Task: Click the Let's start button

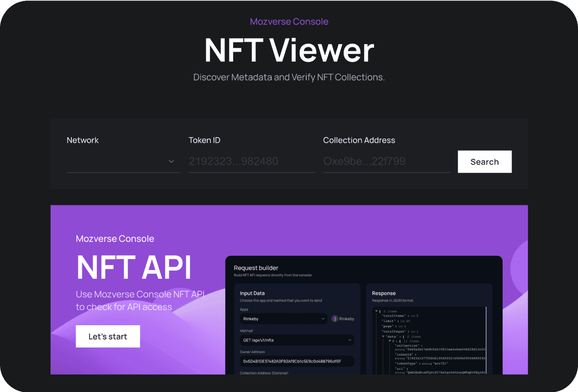Action: click(108, 337)
